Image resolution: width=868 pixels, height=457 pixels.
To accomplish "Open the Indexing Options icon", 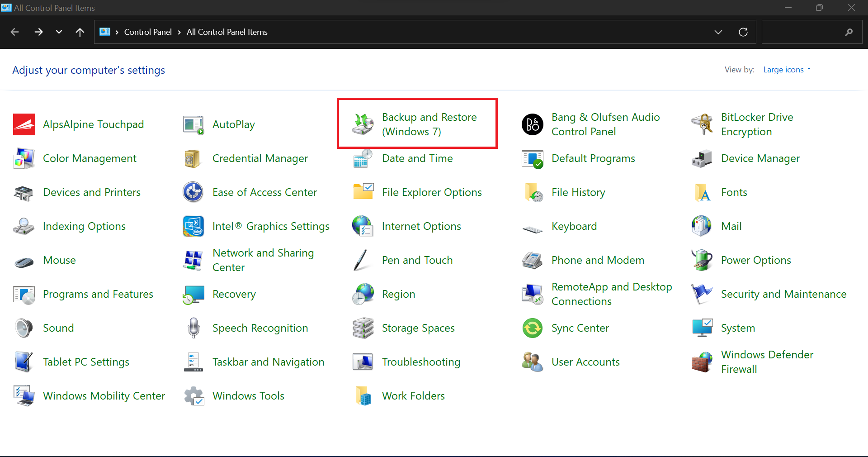I will pyautogui.click(x=24, y=226).
